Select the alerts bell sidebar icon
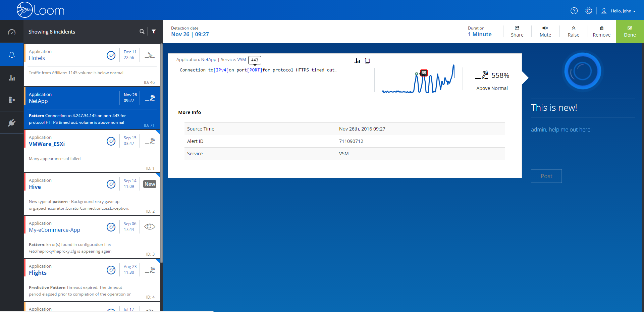644x312 pixels. (12, 55)
